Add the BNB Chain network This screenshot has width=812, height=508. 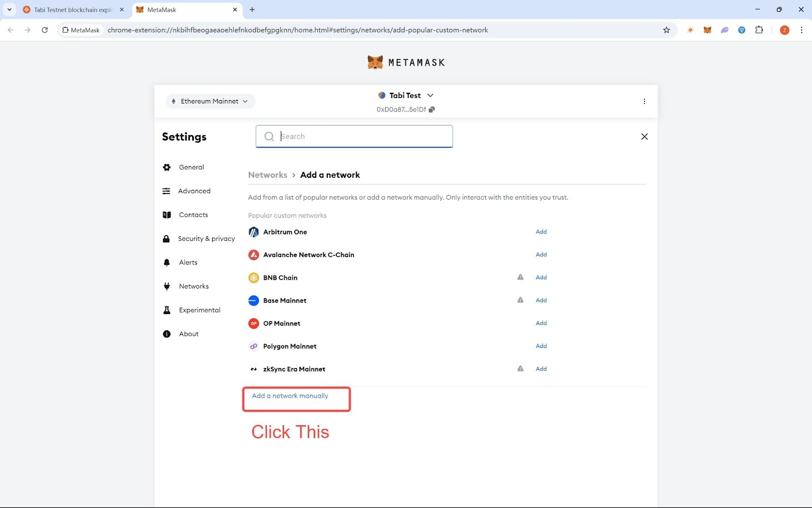point(541,277)
